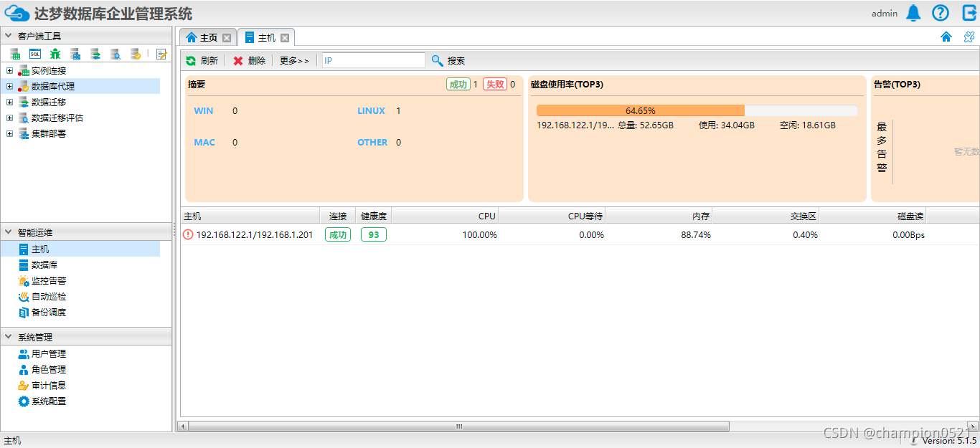Open the notifications bell icon
The image size is (980, 448).
click(x=913, y=13)
